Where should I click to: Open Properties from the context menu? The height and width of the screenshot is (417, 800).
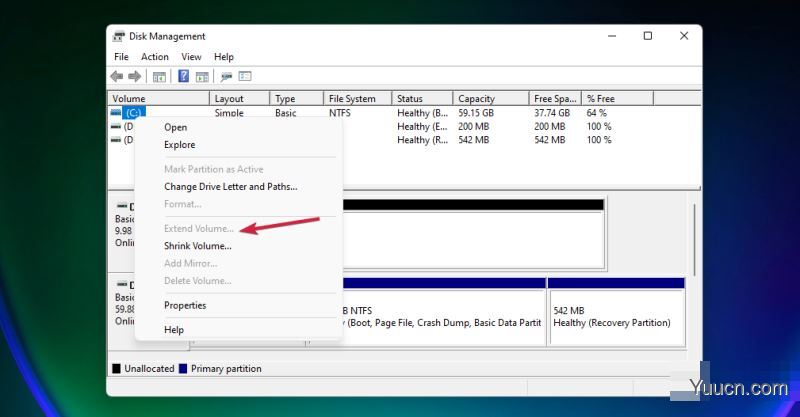[x=185, y=305]
